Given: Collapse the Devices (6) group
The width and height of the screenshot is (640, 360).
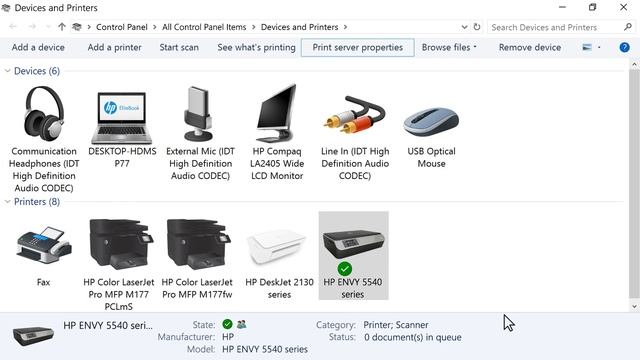Looking at the screenshot, I should (7, 71).
